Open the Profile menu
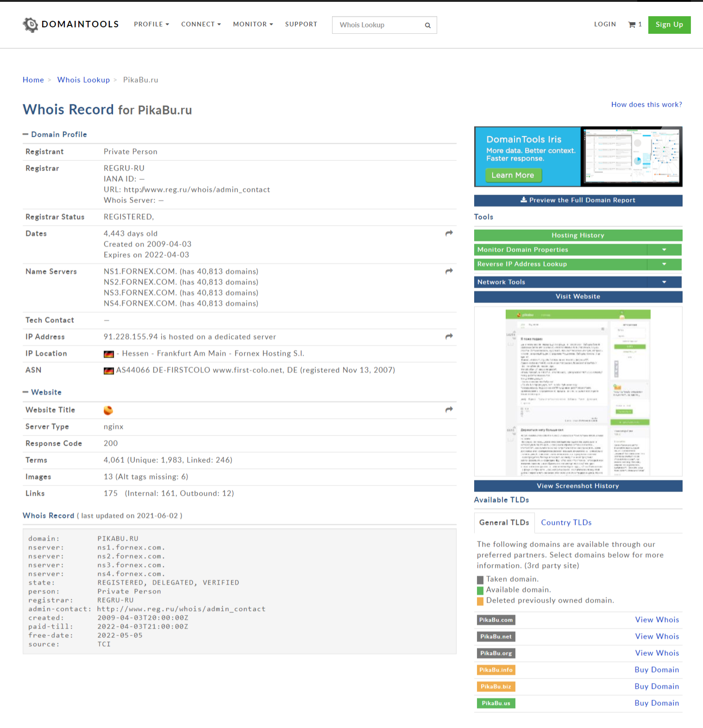This screenshot has height=728, width=703. (x=151, y=24)
